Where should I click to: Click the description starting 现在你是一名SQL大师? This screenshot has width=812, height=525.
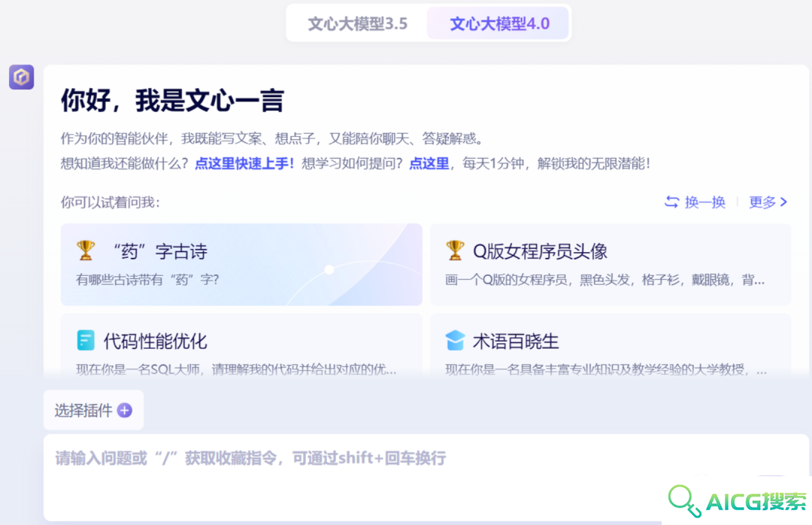coord(236,369)
